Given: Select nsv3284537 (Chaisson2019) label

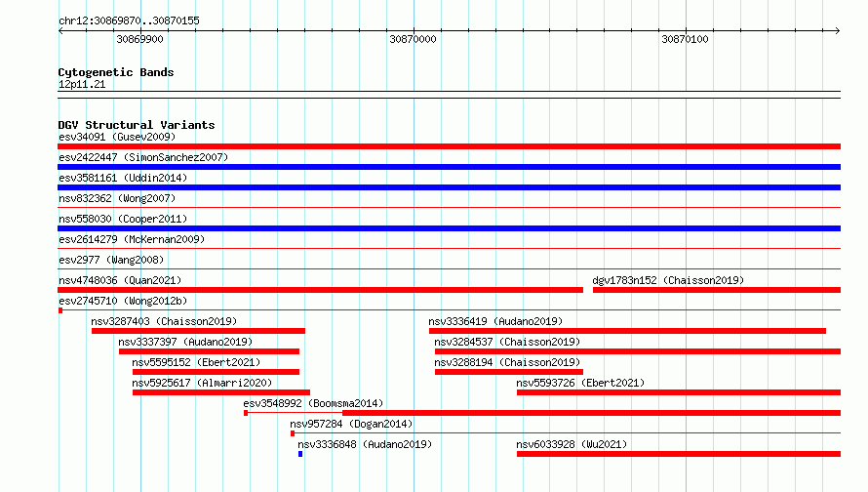Looking at the screenshot, I should coord(507,342).
